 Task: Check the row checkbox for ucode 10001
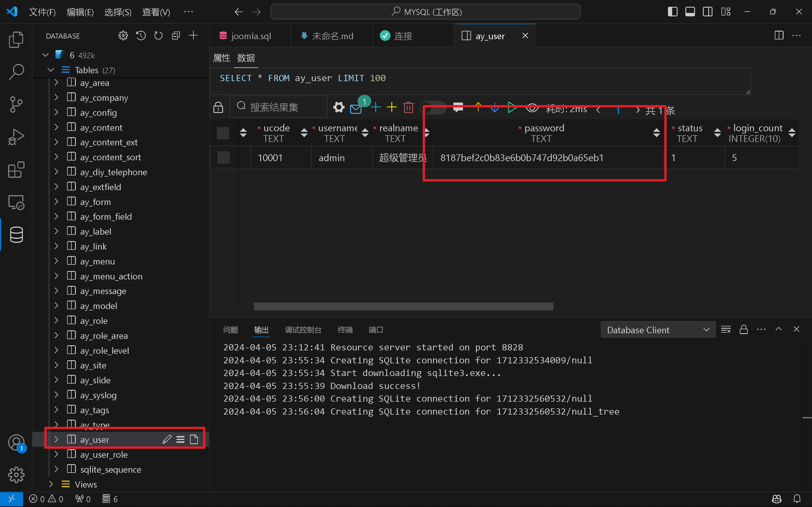224,157
